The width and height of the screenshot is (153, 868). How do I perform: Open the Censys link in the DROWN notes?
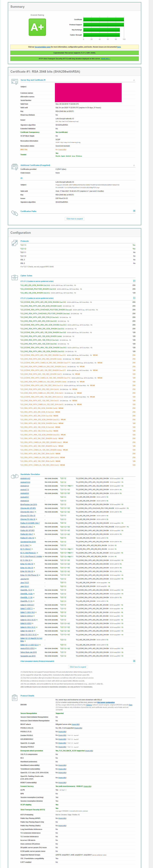89,705
